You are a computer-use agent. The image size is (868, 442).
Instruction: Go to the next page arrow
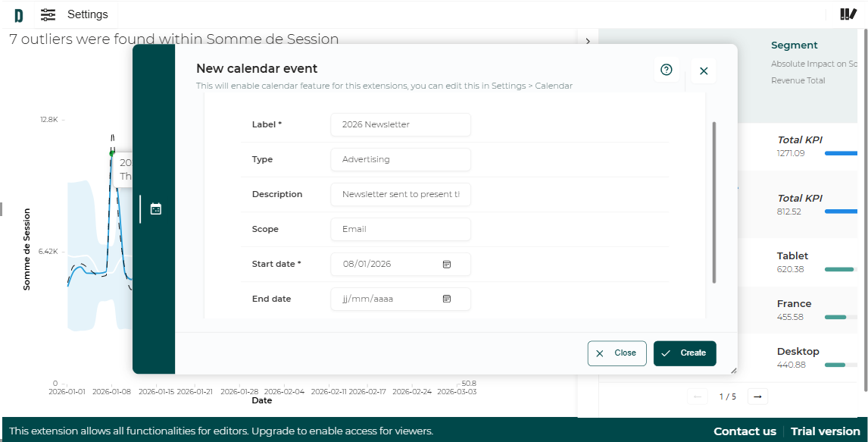point(757,397)
